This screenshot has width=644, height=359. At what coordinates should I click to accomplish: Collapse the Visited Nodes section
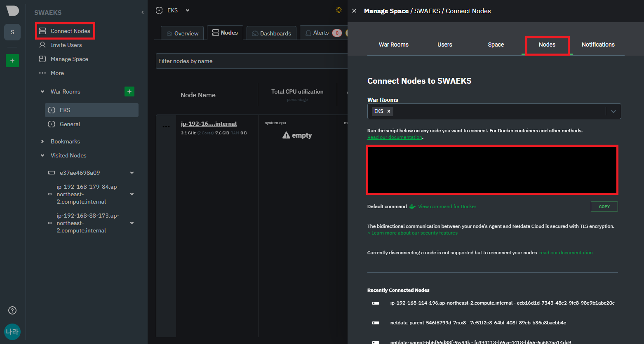tap(42, 155)
